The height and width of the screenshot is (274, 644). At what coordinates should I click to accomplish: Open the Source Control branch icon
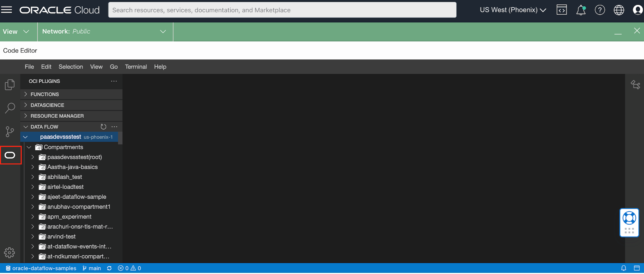click(x=10, y=131)
